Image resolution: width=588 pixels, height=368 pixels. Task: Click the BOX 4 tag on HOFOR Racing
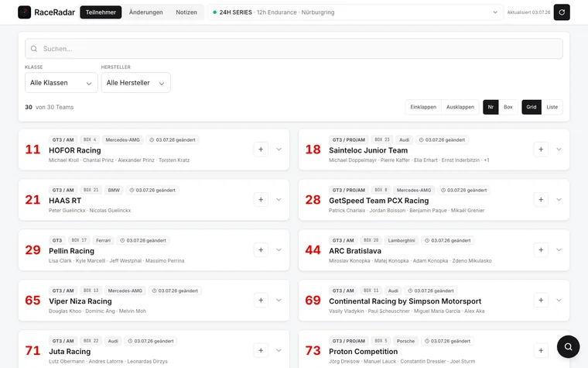coord(90,139)
